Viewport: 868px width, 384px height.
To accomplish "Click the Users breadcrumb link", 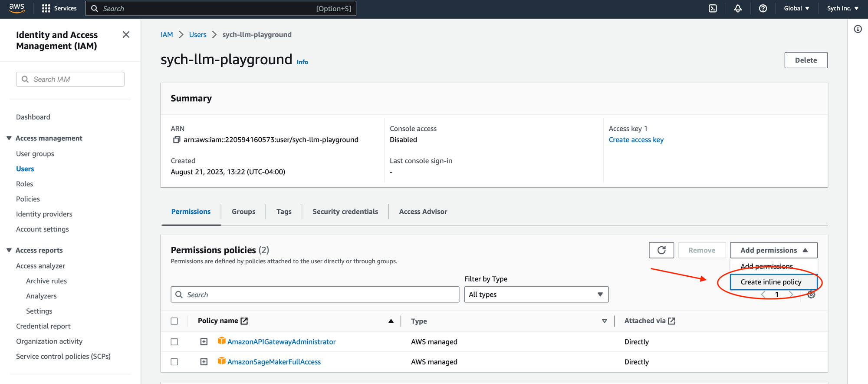I will point(198,34).
